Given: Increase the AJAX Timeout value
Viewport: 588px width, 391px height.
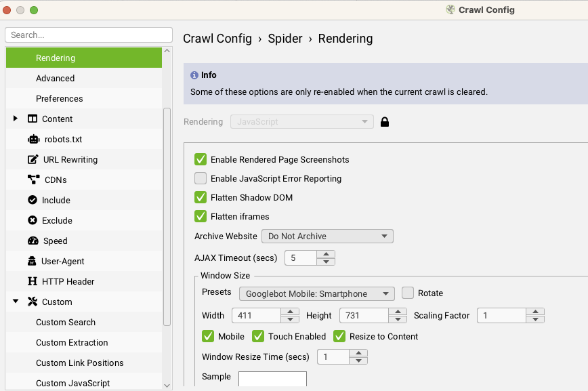Looking at the screenshot, I should point(327,254).
